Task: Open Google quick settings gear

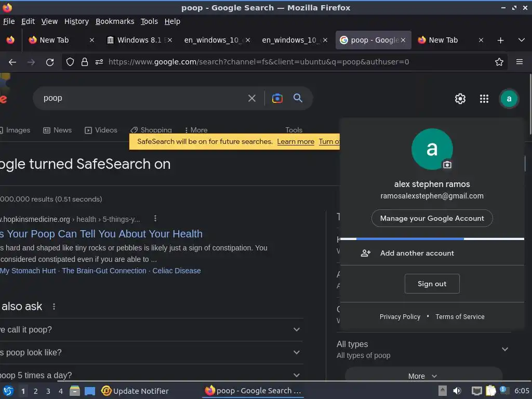Action: pyautogui.click(x=460, y=99)
